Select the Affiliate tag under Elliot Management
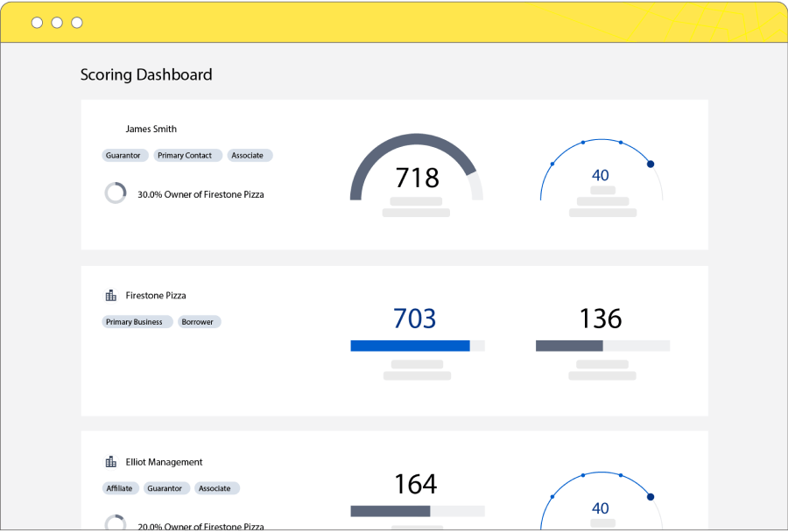The height and width of the screenshot is (532, 788). pos(119,488)
